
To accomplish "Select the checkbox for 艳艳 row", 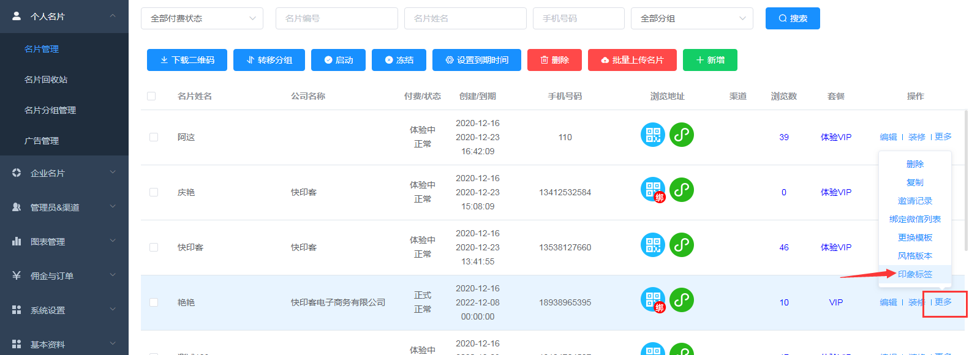I will (x=154, y=302).
